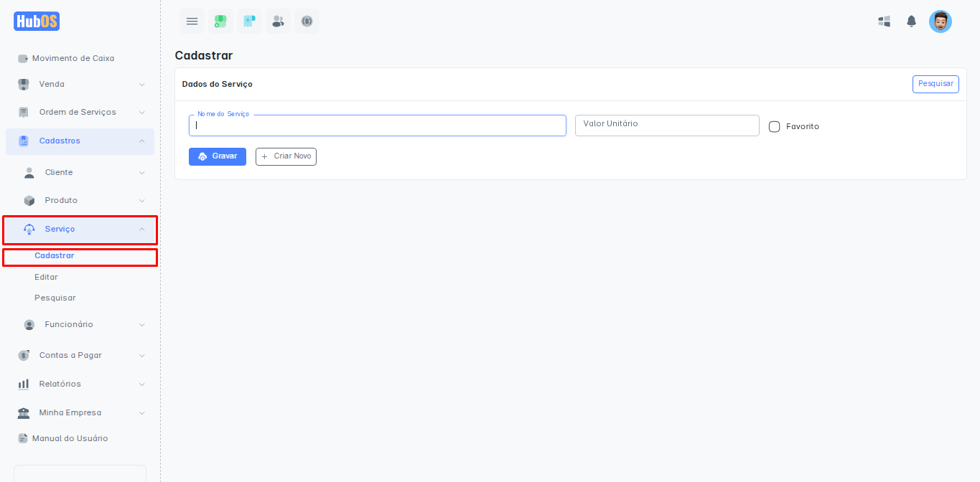This screenshot has height=482, width=980.
Task: Click the Windows logo icon in header
Action: coord(885,22)
